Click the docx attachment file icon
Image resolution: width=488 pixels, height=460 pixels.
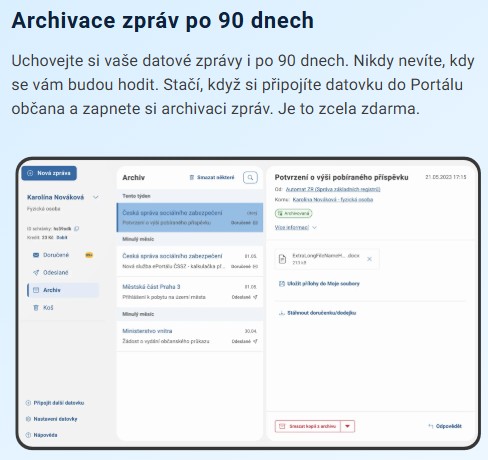point(282,259)
